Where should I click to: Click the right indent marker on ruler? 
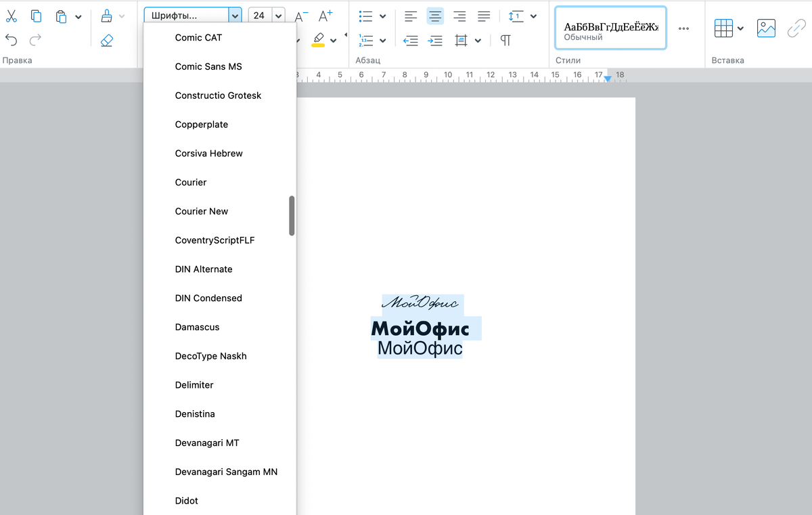click(608, 79)
